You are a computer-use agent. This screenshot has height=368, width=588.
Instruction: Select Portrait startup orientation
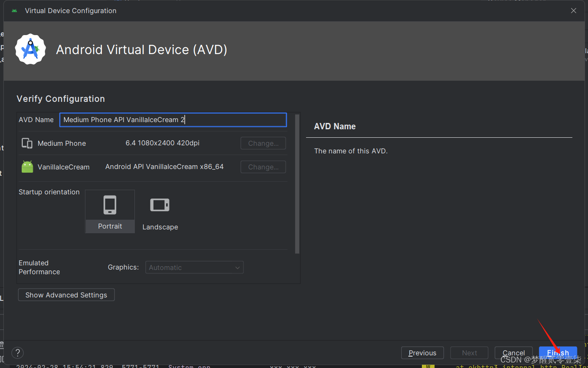click(110, 211)
